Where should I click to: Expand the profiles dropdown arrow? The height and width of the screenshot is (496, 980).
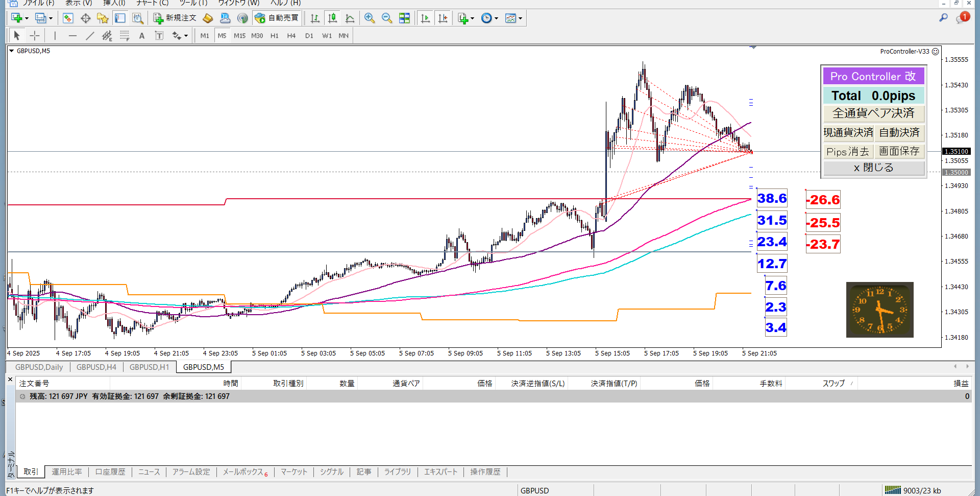coord(51,18)
